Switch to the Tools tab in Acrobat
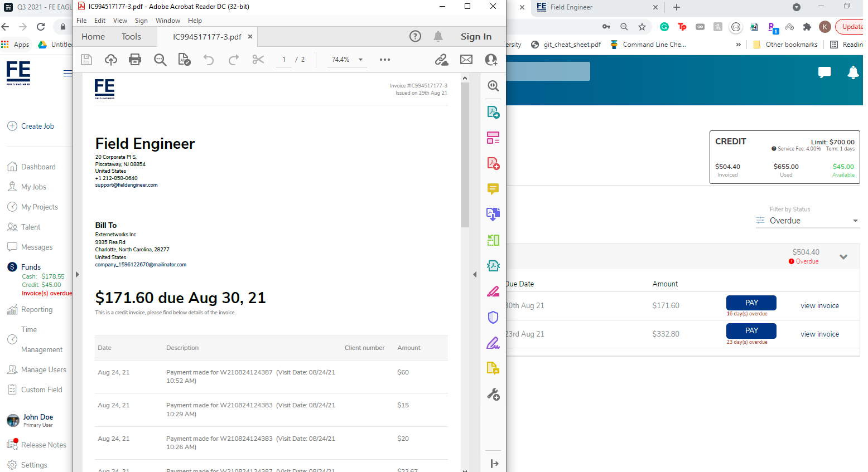This screenshot has width=868, height=472. click(131, 37)
